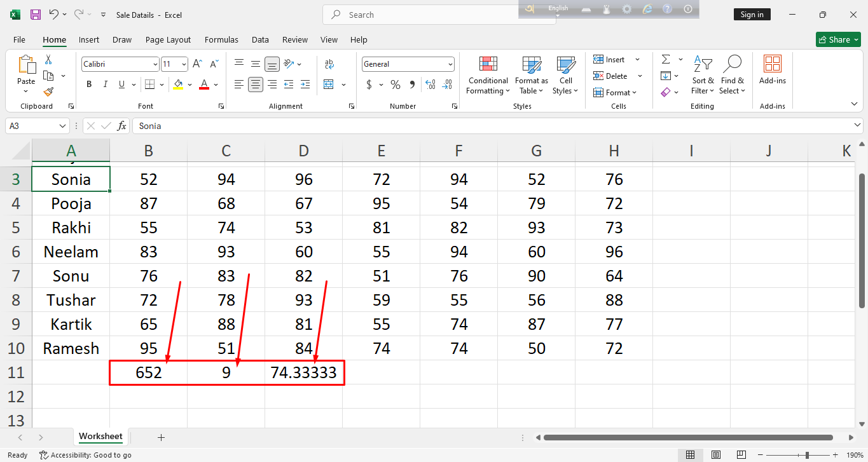The image size is (868, 462).
Task: Toggle Center horizontal alignment
Action: pos(256,85)
